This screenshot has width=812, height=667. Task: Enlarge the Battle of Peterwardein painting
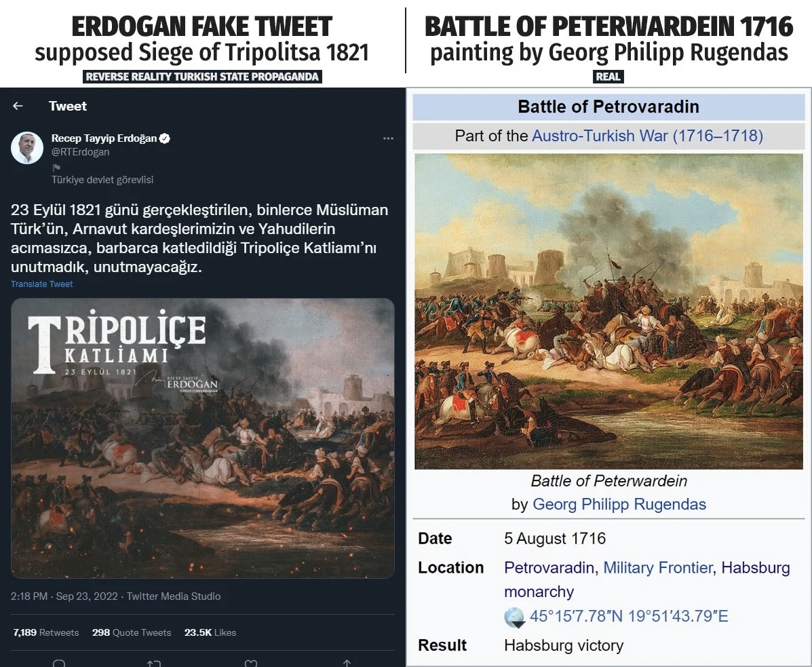click(608, 311)
